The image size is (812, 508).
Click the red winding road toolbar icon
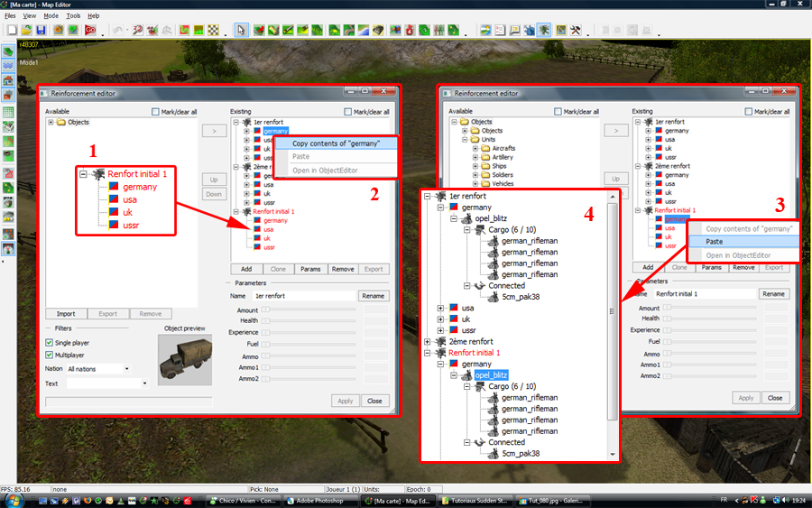[184, 30]
